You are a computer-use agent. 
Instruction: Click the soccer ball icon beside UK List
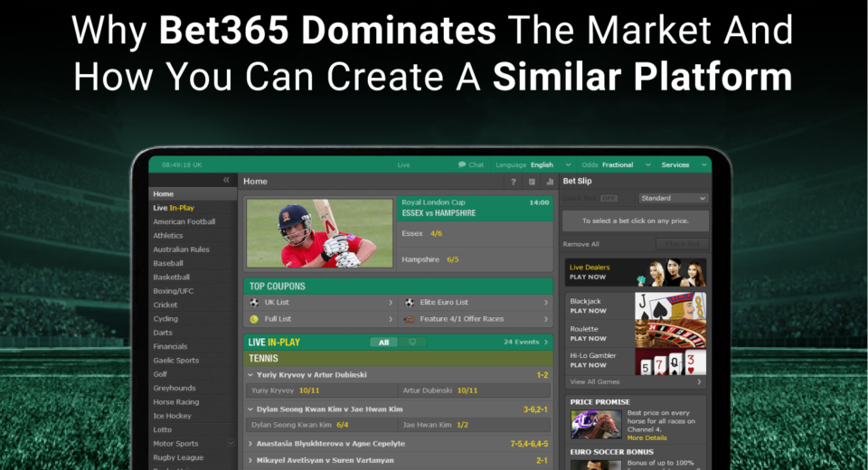pyautogui.click(x=254, y=302)
